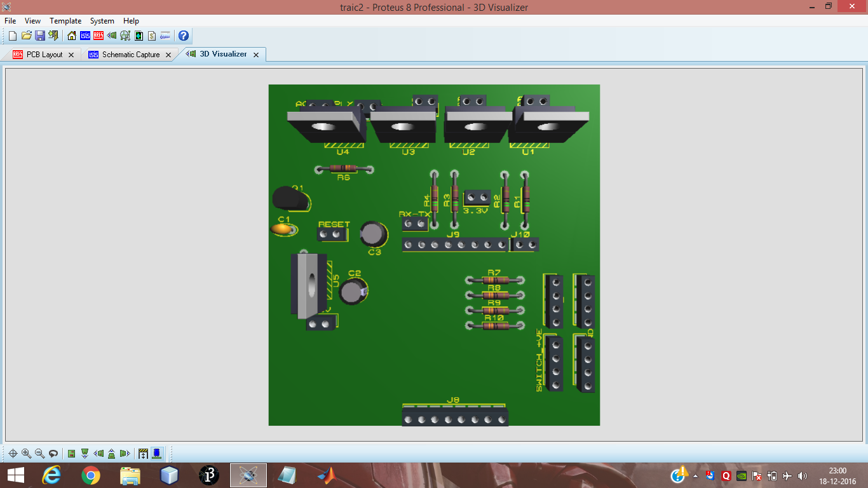Close the Schematic Capture tab
This screenshot has width=868, height=488.
point(168,55)
